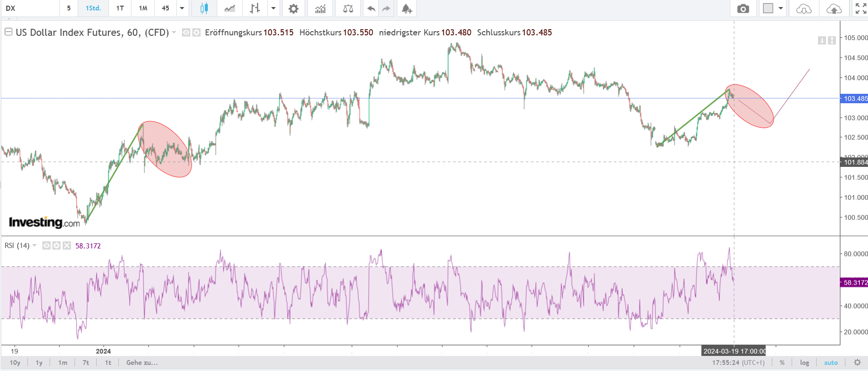
Task: Undo the last chart action
Action: point(371,8)
